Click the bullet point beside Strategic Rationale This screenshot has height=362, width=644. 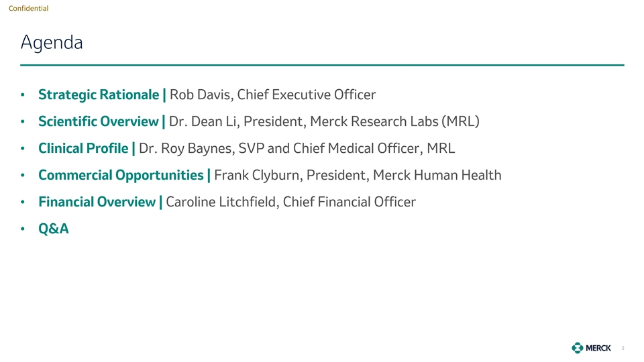(x=23, y=95)
